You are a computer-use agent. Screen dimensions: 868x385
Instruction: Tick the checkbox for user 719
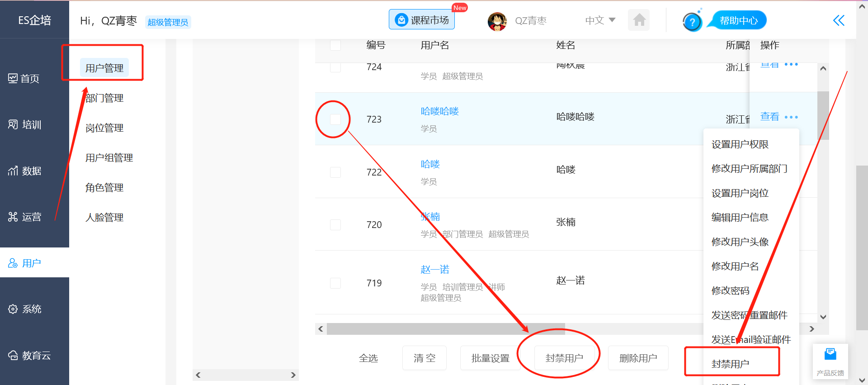pyautogui.click(x=335, y=283)
